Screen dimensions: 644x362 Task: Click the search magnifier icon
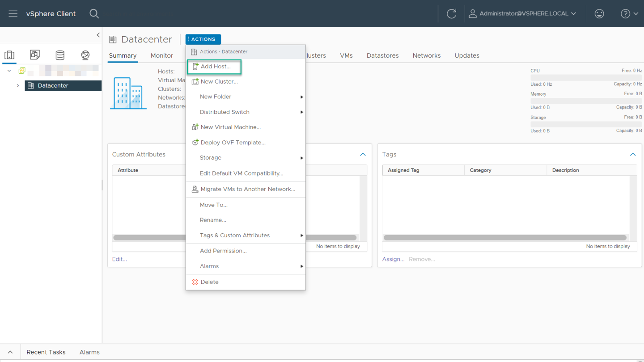click(x=94, y=14)
